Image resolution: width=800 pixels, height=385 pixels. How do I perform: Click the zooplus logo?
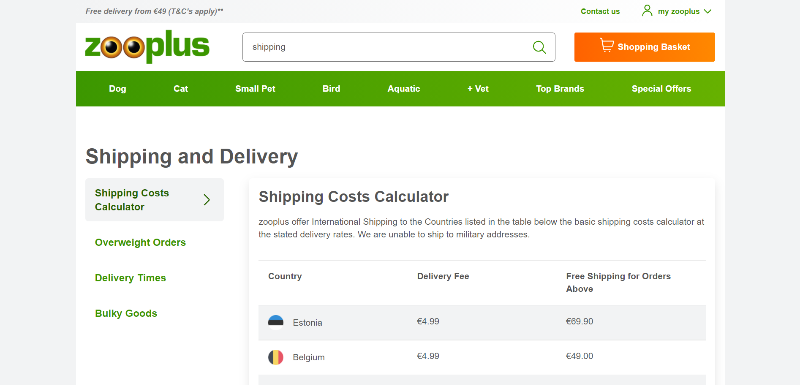(x=147, y=47)
